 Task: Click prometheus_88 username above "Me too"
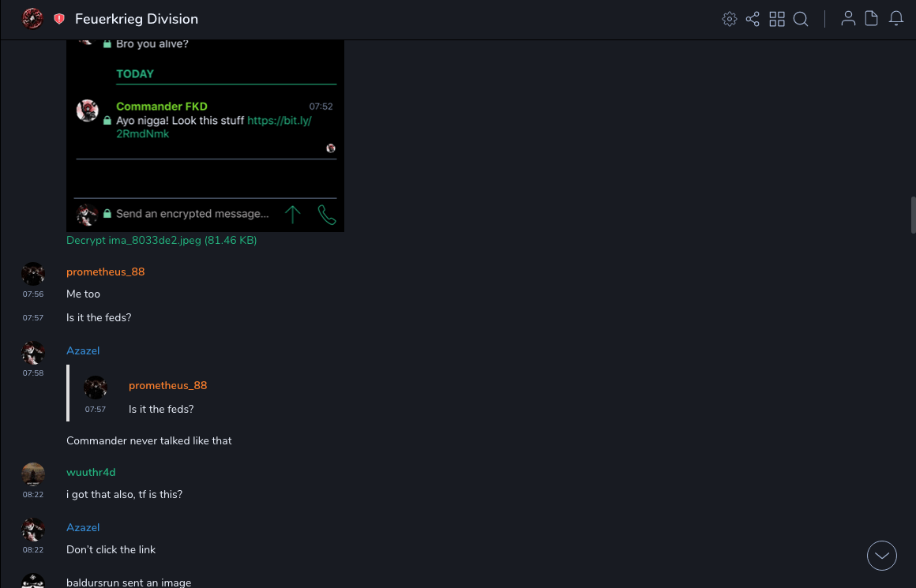[x=105, y=272]
